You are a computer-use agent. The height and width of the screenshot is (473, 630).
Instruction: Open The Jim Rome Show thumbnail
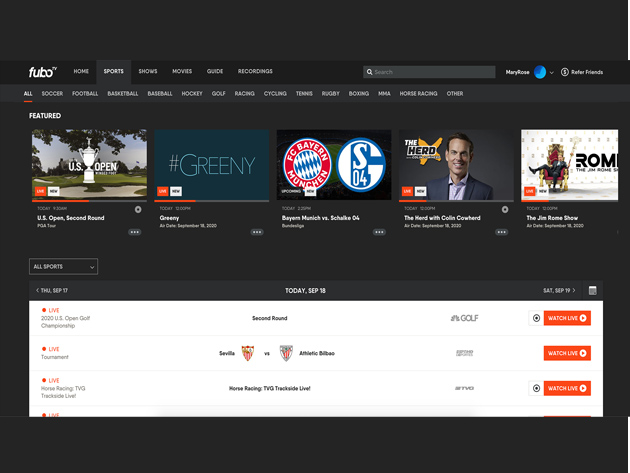click(570, 164)
